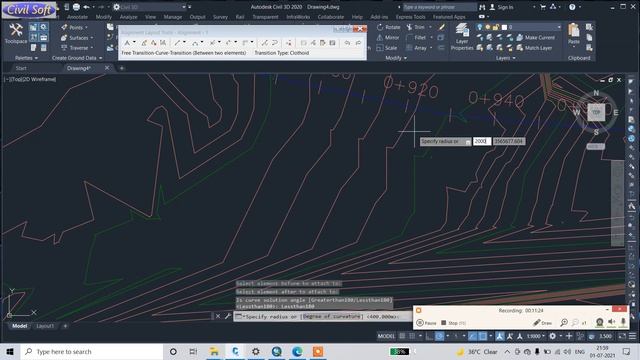Click the Draw pen in recorder bar
This screenshot has width=640, height=360.
click(542, 323)
